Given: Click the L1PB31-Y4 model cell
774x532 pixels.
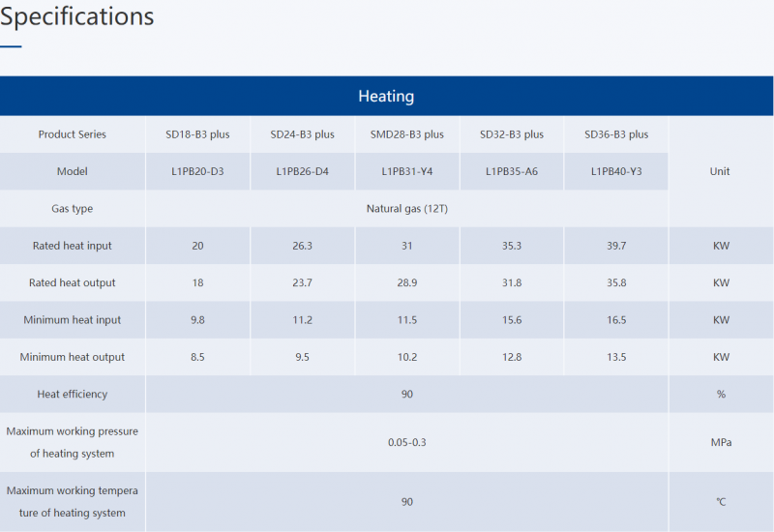Looking at the screenshot, I should tap(406, 171).
